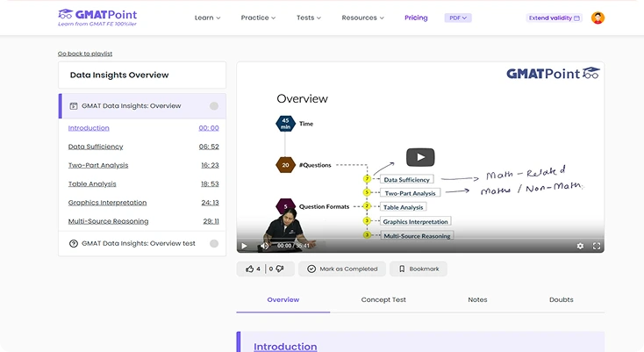Expand the Learn dropdown menu

coord(207,18)
